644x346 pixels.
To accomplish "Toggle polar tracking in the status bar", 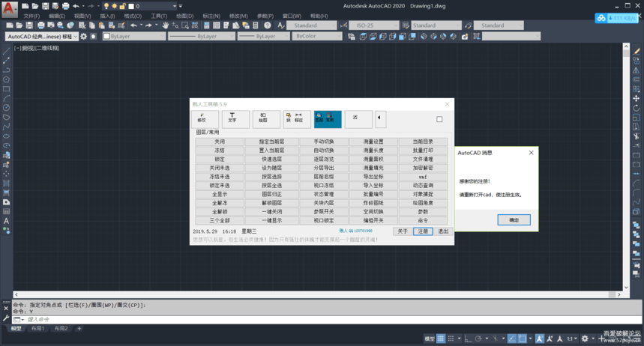I will pos(478,339).
